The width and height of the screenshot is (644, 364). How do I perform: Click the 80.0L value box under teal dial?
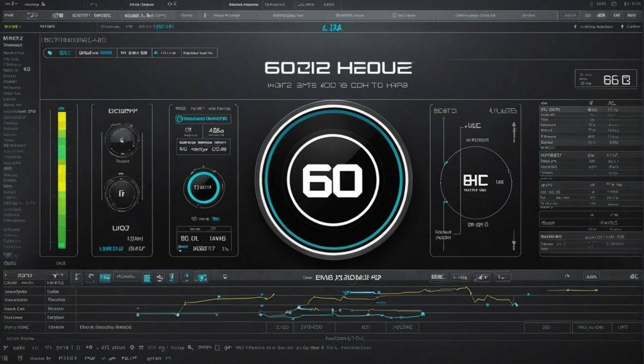[x=189, y=239]
